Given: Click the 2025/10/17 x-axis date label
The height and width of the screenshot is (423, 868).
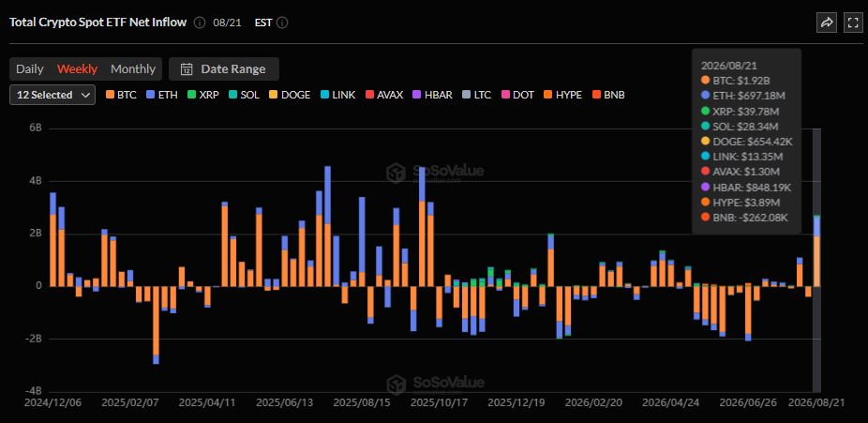Looking at the screenshot, I should [438, 402].
